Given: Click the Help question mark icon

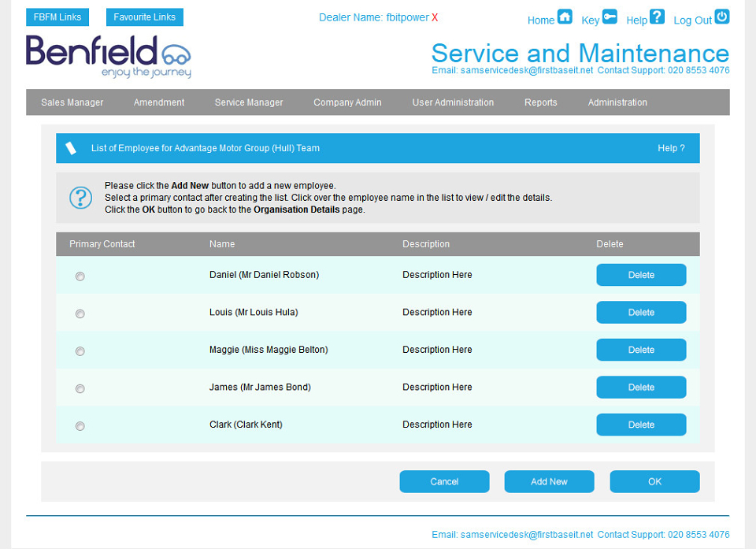Looking at the screenshot, I should click(x=657, y=17).
